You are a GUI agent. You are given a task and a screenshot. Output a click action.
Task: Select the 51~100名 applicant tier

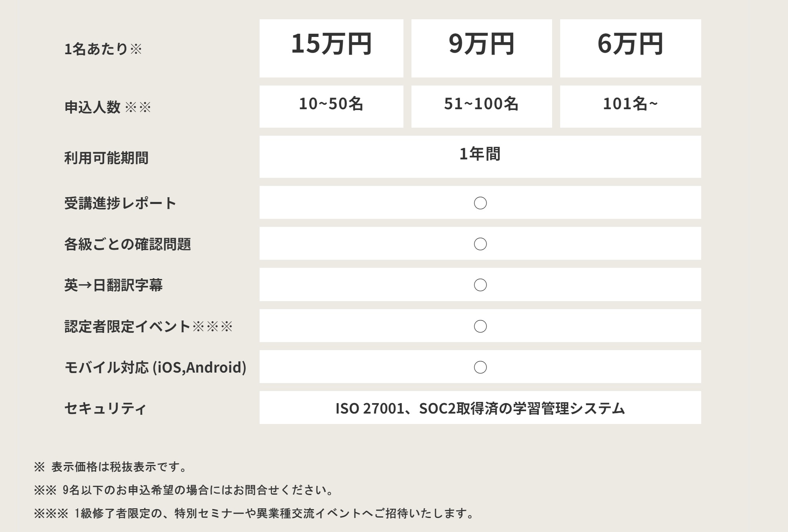pyautogui.click(x=481, y=106)
